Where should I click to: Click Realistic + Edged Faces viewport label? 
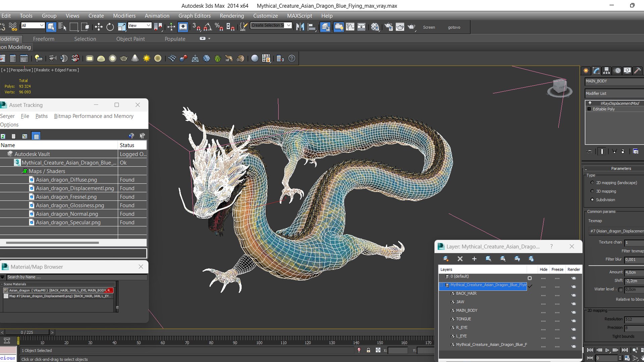(56, 70)
